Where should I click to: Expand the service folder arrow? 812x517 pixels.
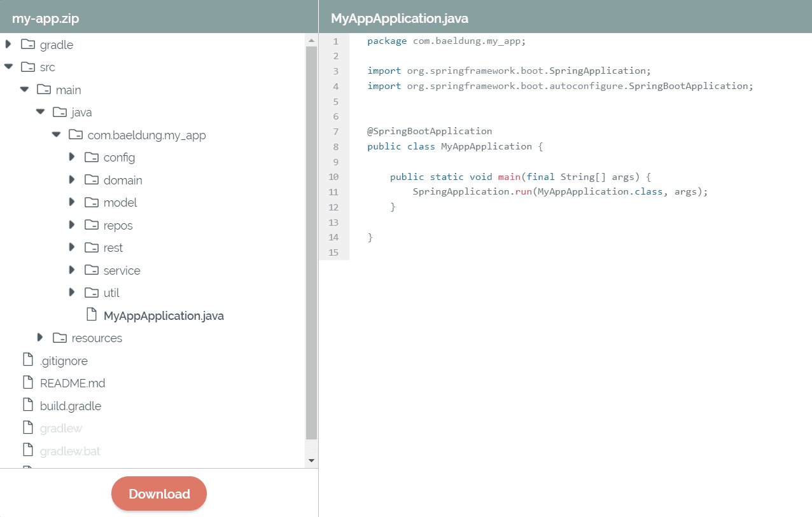(72, 270)
